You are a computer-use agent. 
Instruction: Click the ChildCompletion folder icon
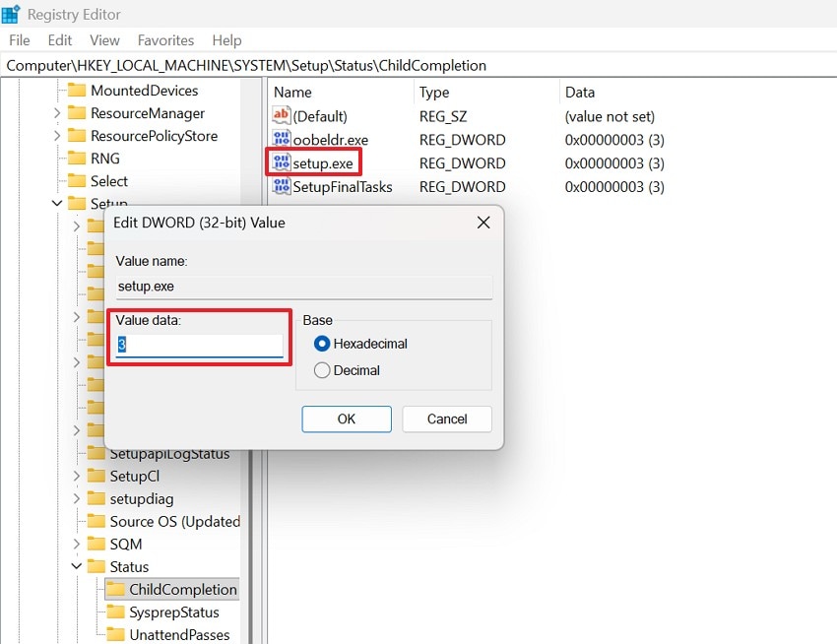click(115, 589)
